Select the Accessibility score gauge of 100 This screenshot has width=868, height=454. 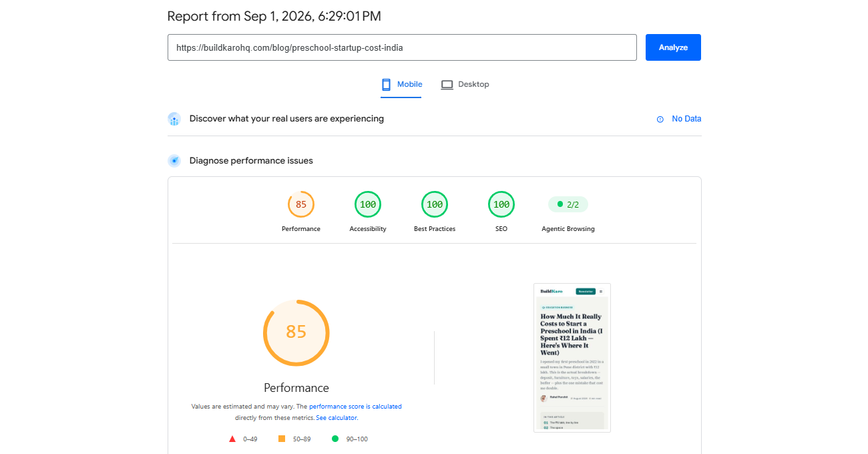coord(368,204)
